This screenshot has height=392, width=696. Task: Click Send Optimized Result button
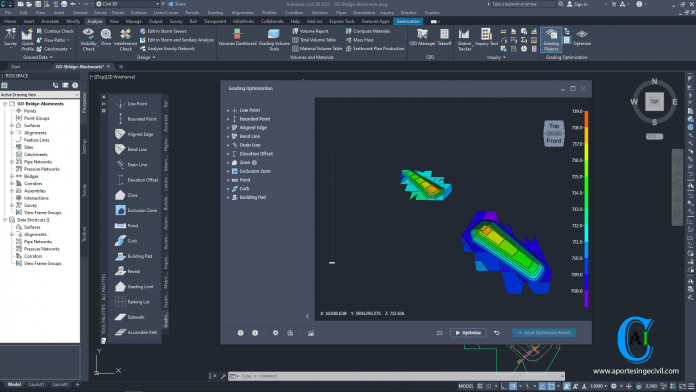544,333
